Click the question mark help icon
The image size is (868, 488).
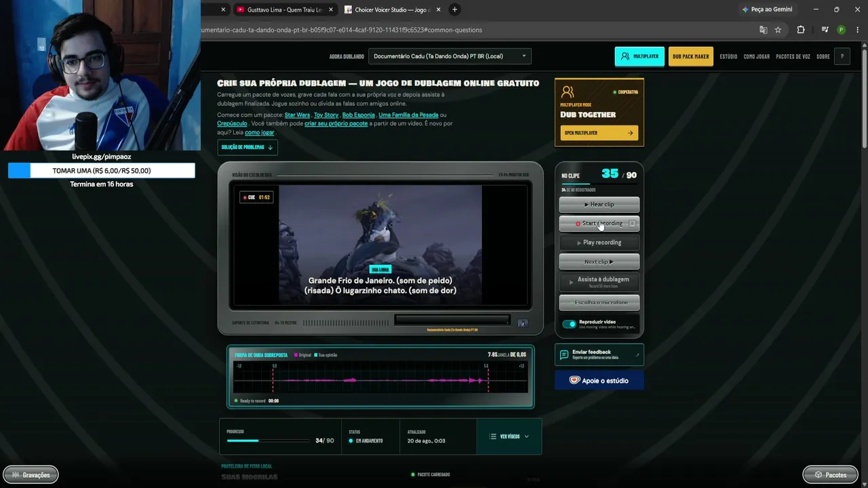pos(842,56)
